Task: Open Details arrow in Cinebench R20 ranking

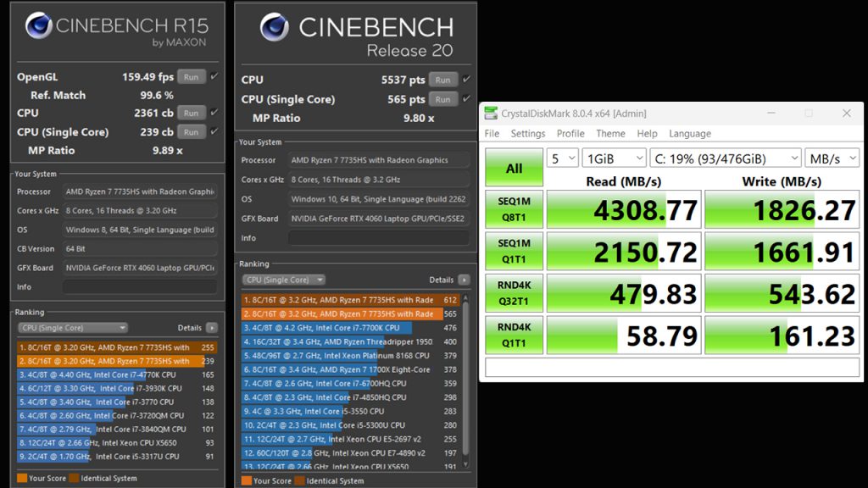Action: click(464, 280)
